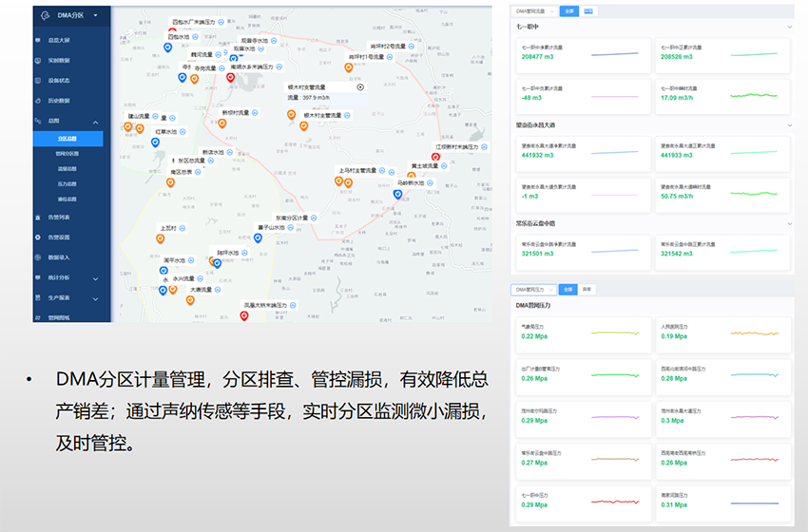The height and width of the screenshot is (532, 808).
Task: Collapse the 七一职中 flow section
Action: 789,27
